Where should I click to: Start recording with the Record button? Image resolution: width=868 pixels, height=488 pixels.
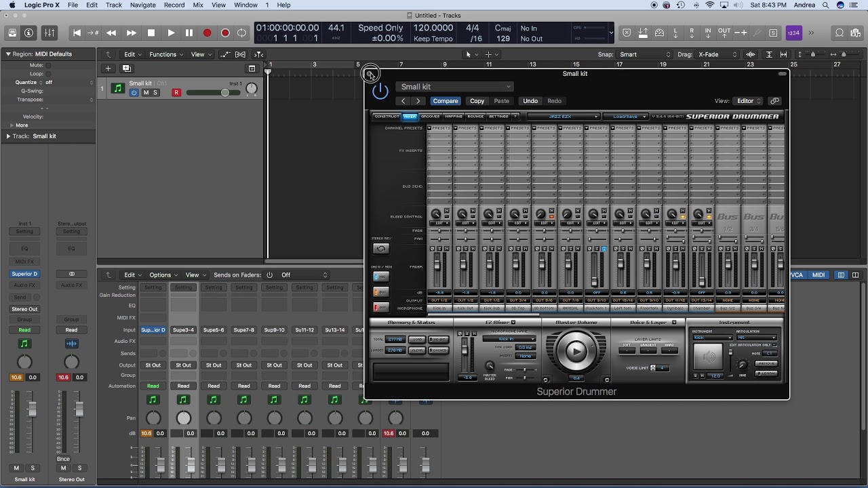(x=207, y=33)
